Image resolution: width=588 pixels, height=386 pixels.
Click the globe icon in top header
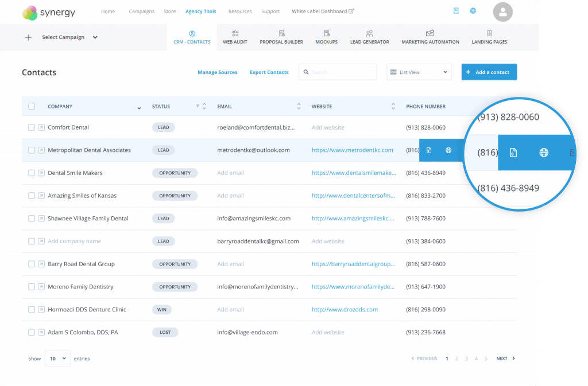[x=473, y=11]
